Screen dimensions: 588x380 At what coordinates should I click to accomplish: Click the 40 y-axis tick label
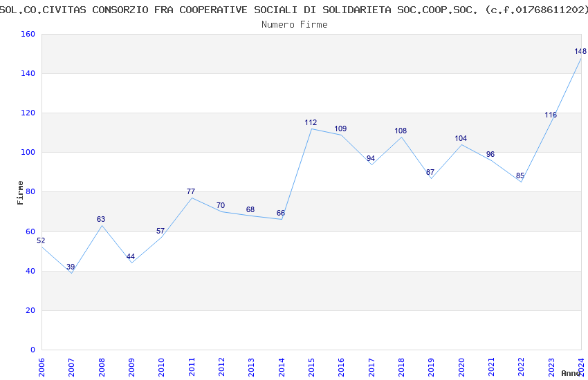point(30,271)
